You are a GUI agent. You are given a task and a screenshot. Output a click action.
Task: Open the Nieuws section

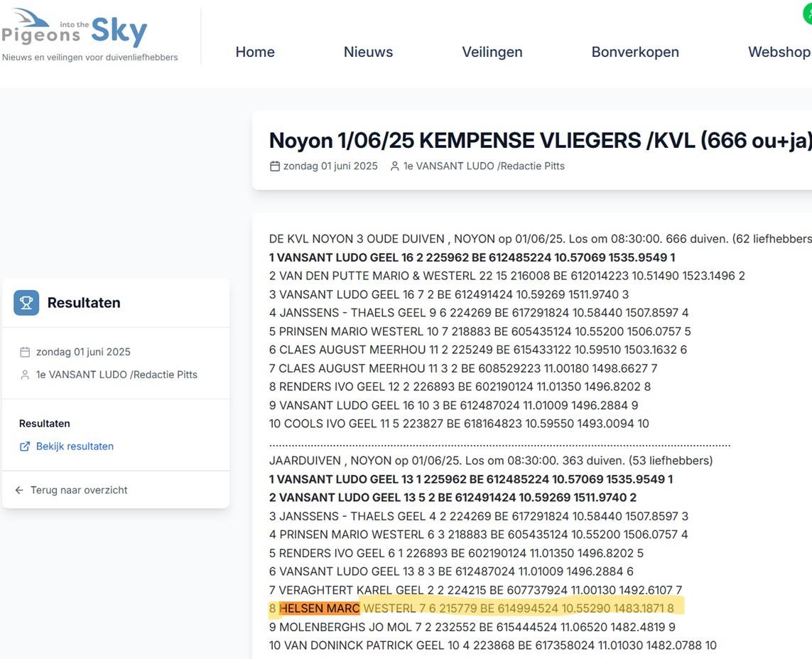[368, 50]
